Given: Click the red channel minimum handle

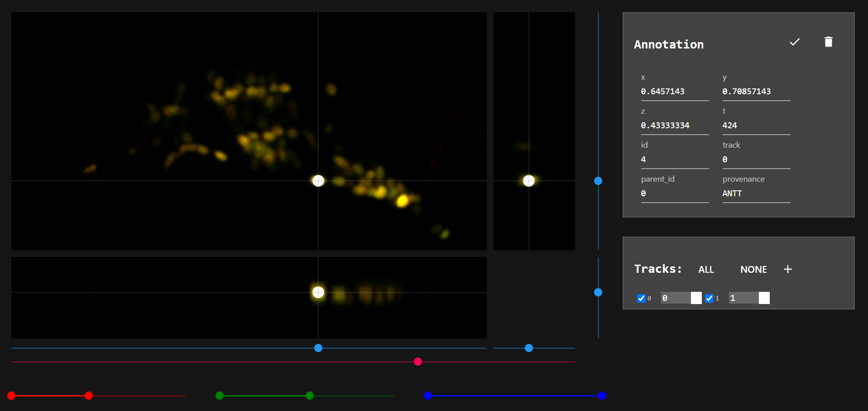Looking at the screenshot, I should click(11, 396).
